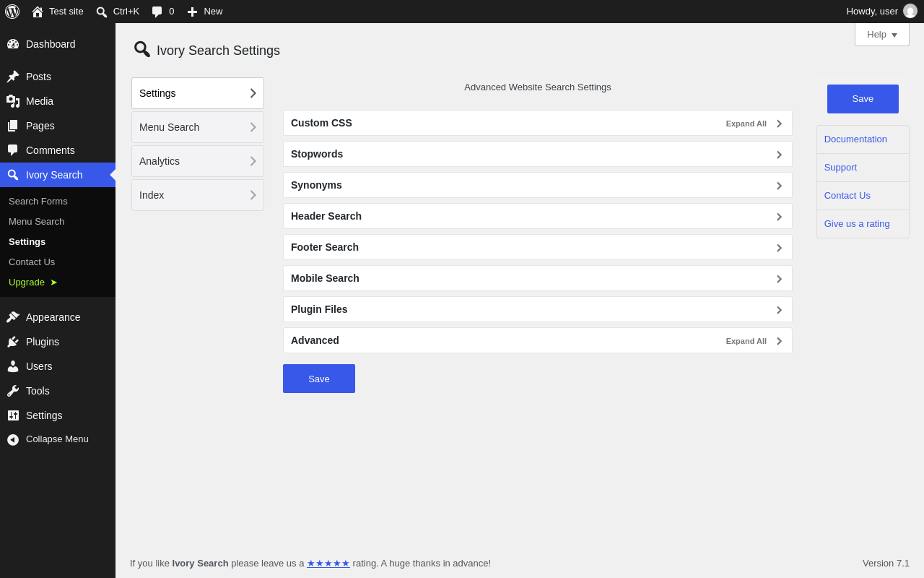This screenshot has width=924, height=578.
Task: Click the Collapse Menu arrow icon
Action: [13, 439]
